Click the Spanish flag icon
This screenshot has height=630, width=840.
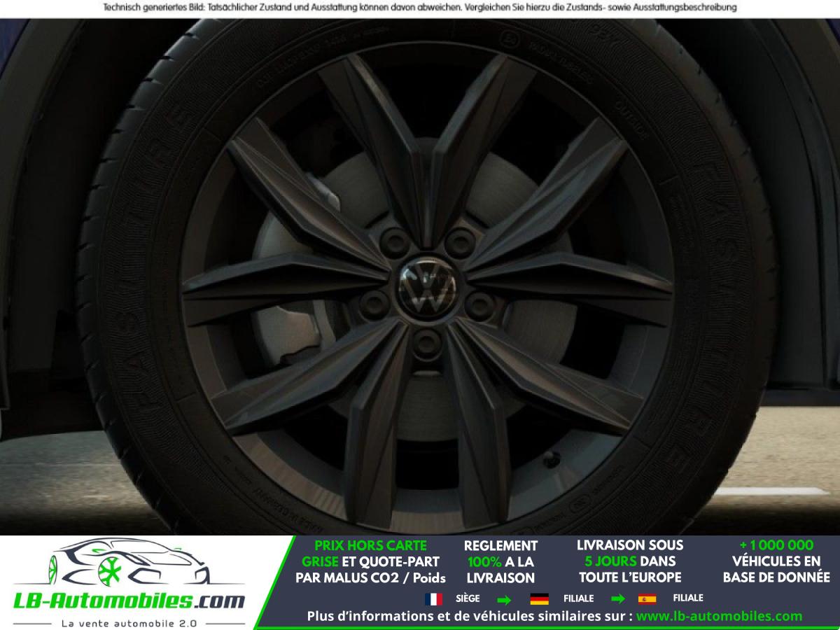click(647, 599)
